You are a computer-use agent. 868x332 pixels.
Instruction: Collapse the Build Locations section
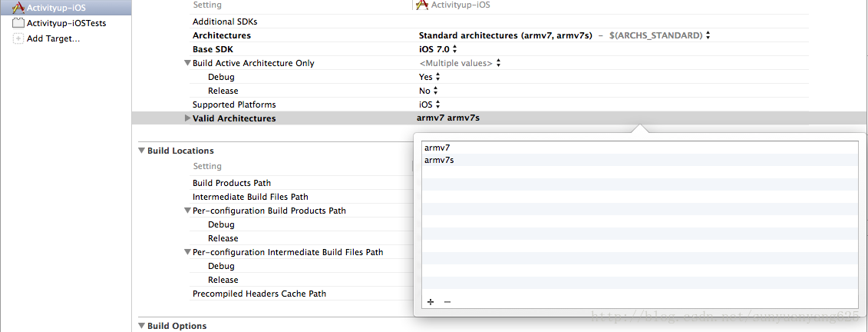(x=142, y=151)
